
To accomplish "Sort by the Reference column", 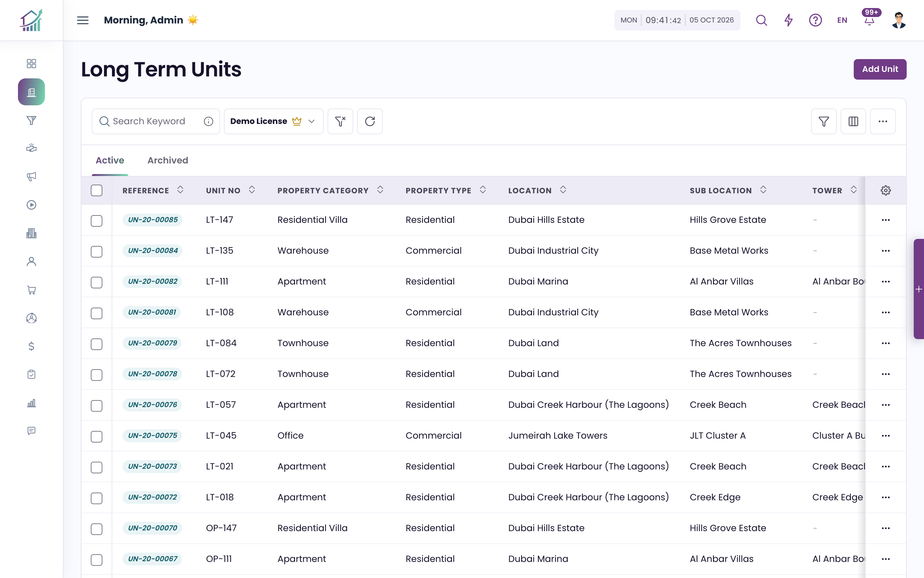I will point(180,189).
